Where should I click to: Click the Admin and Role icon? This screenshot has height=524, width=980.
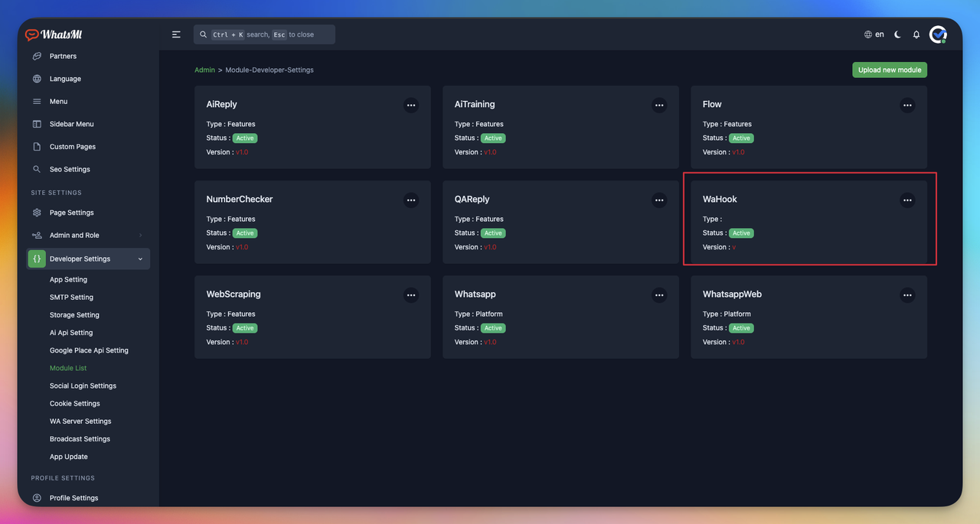coord(37,235)
